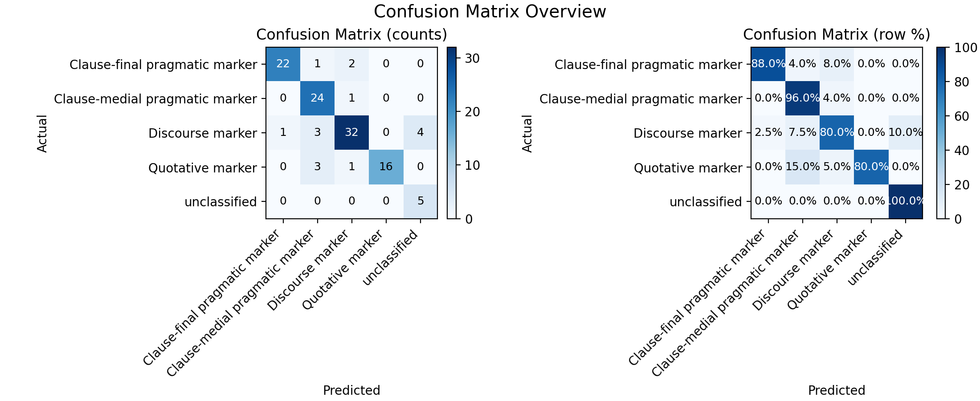Click the 'Actual' label of row-percent matrix
This screenshot has width=980, height=401.
pyautogui.click(x=527, y=133)
